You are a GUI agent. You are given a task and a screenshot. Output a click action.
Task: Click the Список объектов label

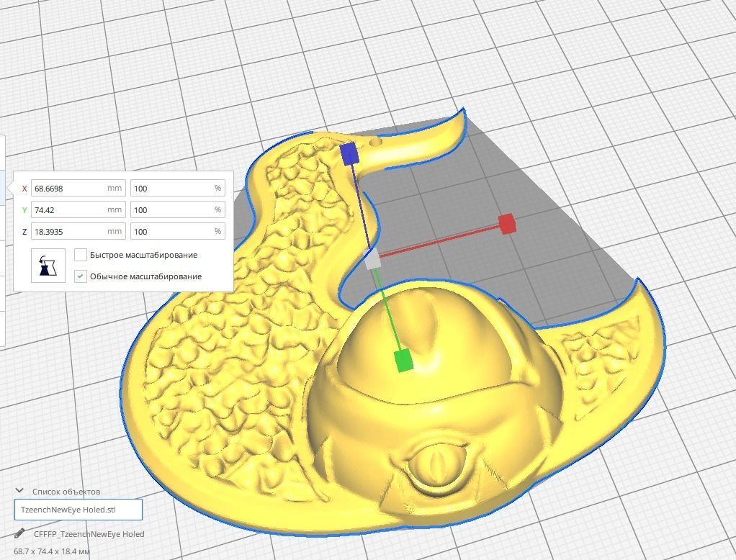coord(66,492)
